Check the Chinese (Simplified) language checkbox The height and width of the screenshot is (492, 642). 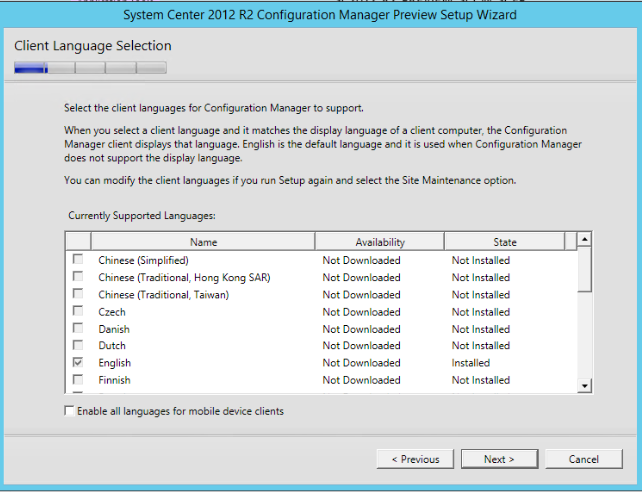78,260
